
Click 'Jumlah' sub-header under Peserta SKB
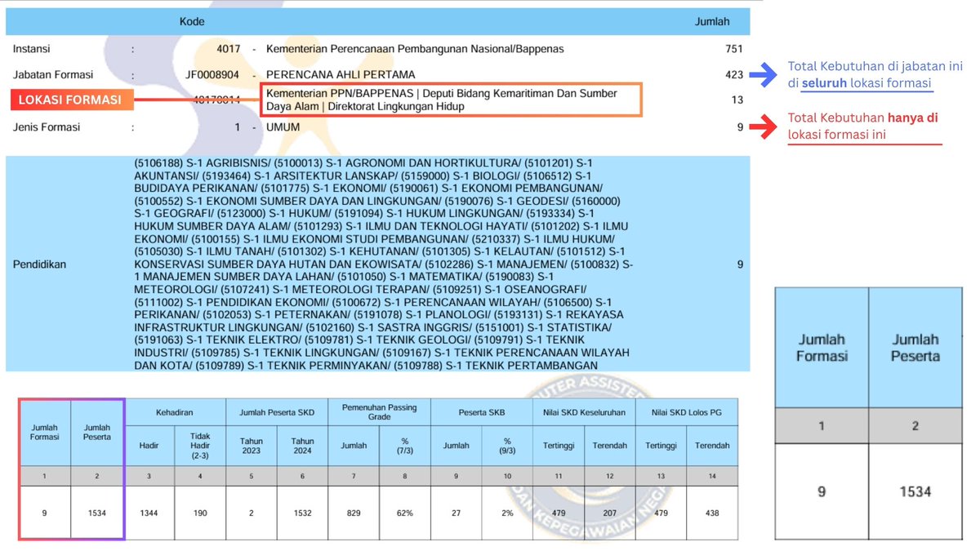pos(456,446)
